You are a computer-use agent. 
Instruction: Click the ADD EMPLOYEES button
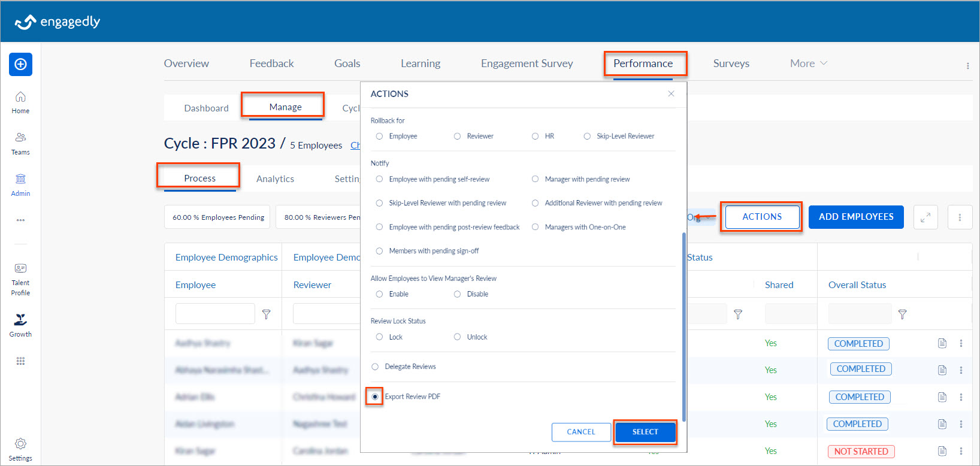coord(856,217)
